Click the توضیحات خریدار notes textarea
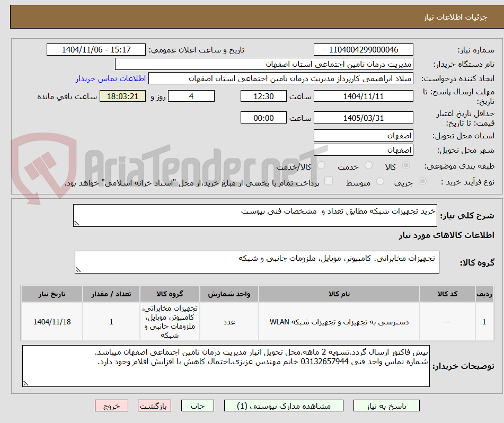The height and width of the screenshot is (423, 504). (226, 366)
